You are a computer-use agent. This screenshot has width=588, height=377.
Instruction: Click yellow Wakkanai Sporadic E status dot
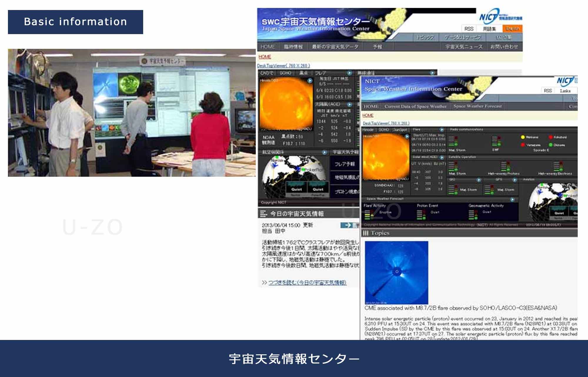click(x=523, y=137)
